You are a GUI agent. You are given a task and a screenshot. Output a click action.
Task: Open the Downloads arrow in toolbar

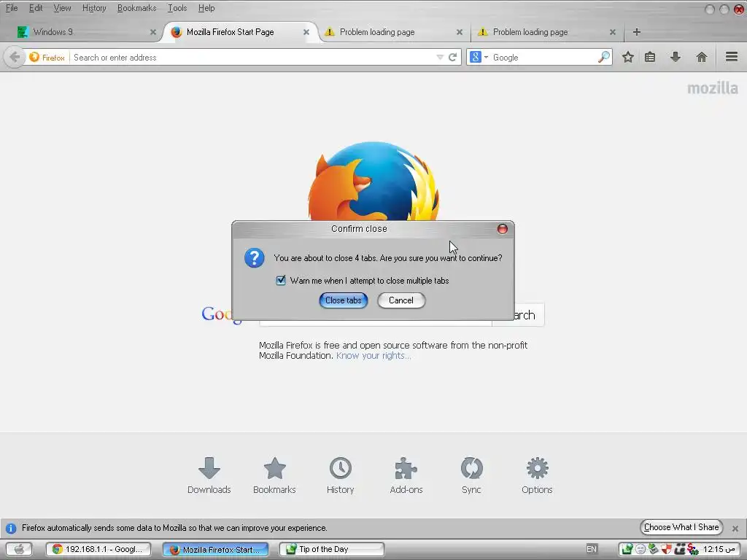coord(675,57)
